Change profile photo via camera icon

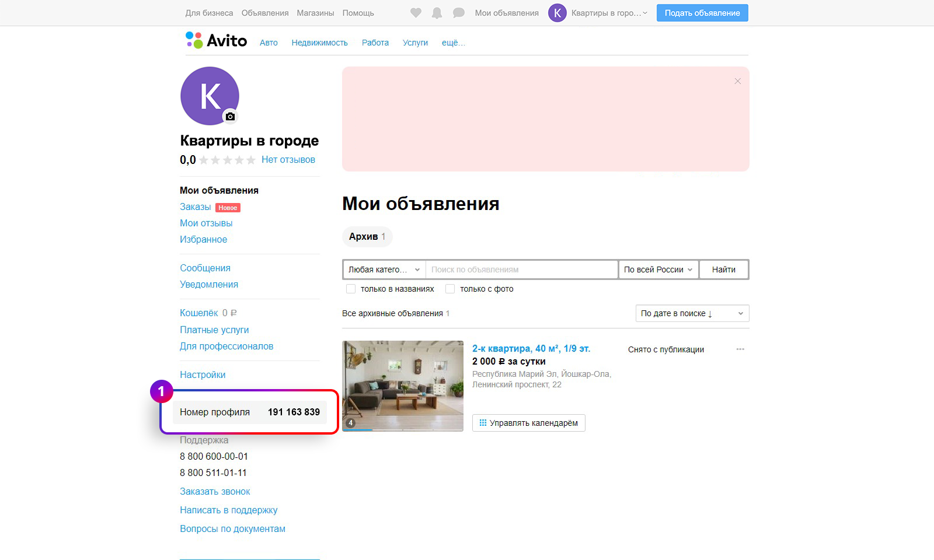click(x=231, y=117)
